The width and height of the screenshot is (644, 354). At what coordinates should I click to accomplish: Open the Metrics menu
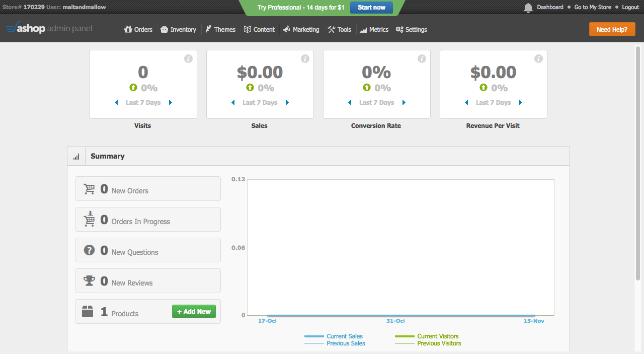coord(374,30)
